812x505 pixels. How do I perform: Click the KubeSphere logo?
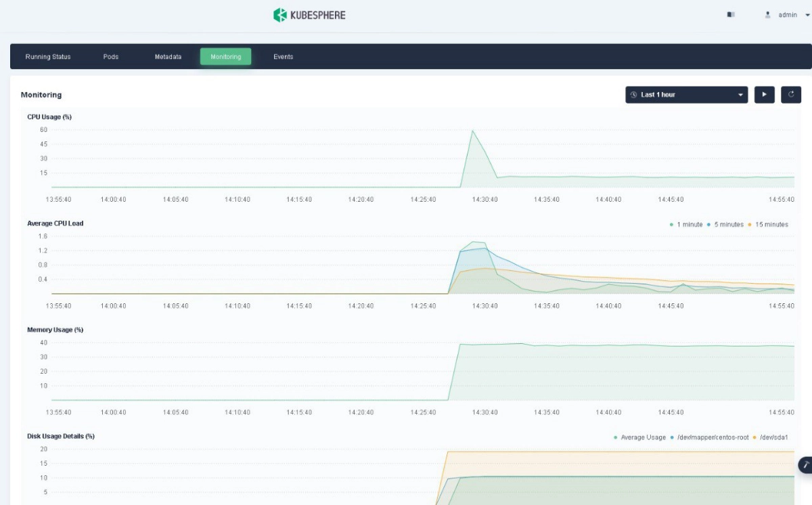tap(309, 15)
